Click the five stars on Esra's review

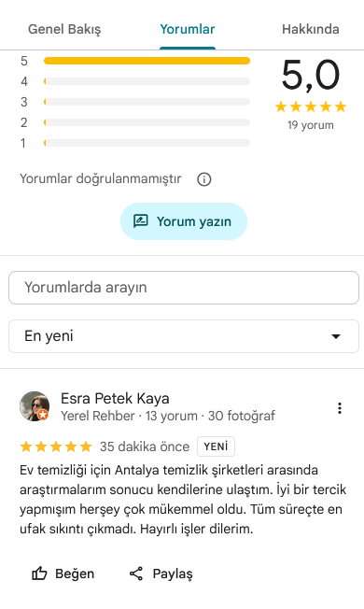tap(56, 446)
